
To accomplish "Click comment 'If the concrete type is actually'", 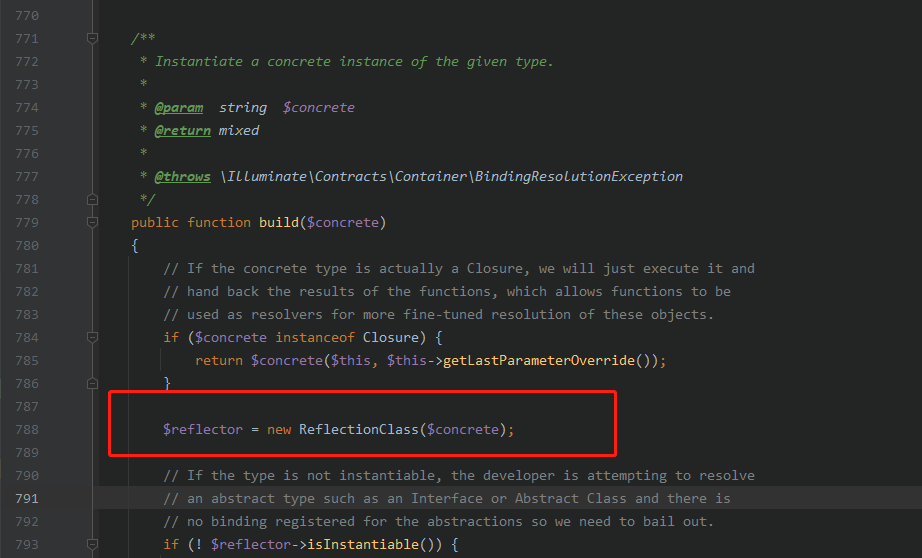I will click(x=459, y=269).
